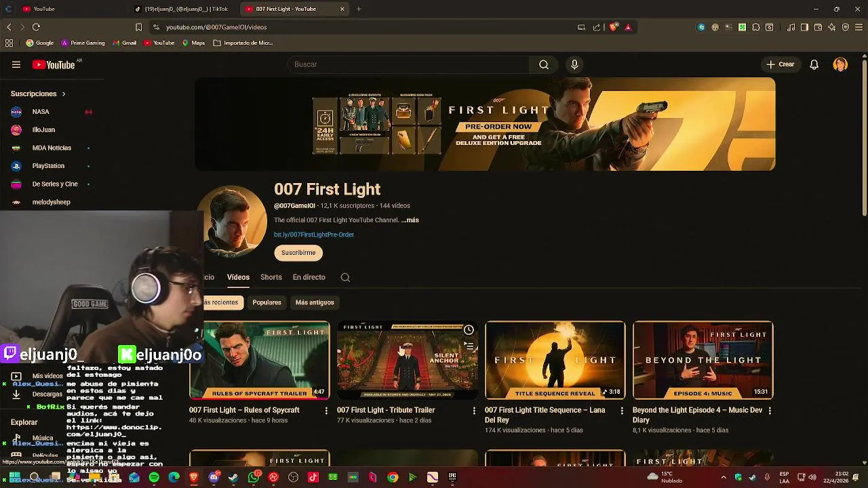The width and height of the screenshot is (868, 488).
Task: Activate voice search microphone icon
Action: pos(574,64)
